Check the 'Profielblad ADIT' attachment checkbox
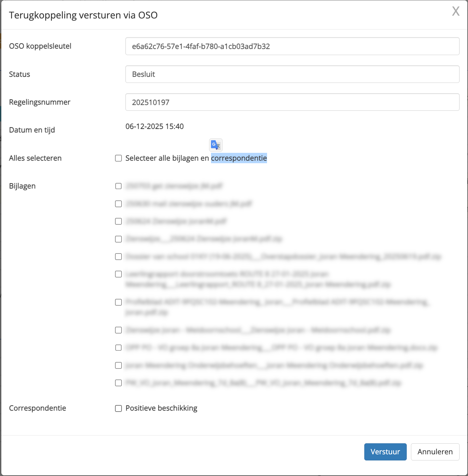The image size is (468, 476). coord(119,302)
